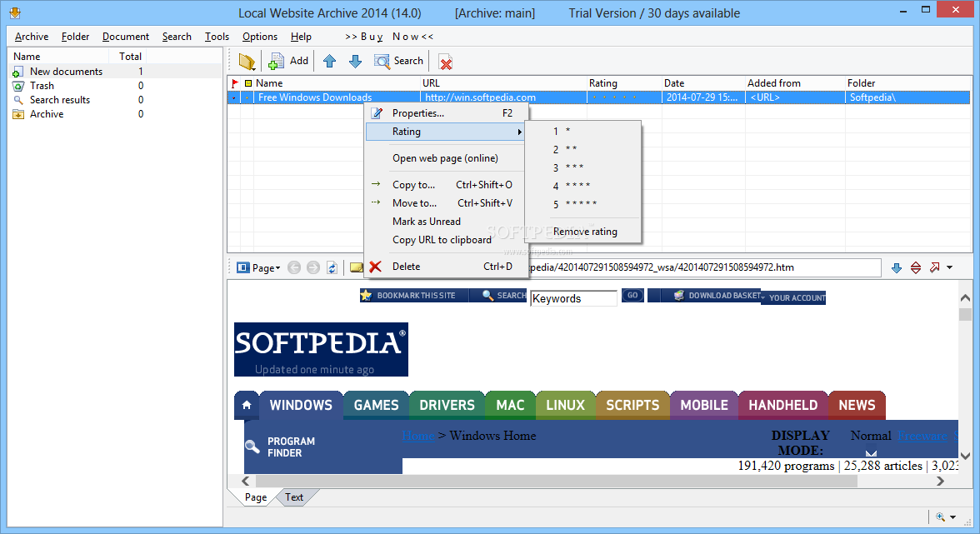Open the Folder menu

tap(76, 37)
